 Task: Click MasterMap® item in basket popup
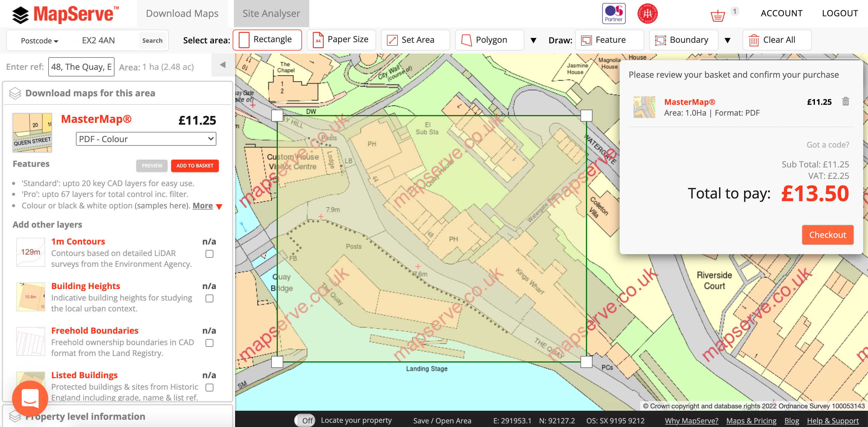click(x=689, y=102)
